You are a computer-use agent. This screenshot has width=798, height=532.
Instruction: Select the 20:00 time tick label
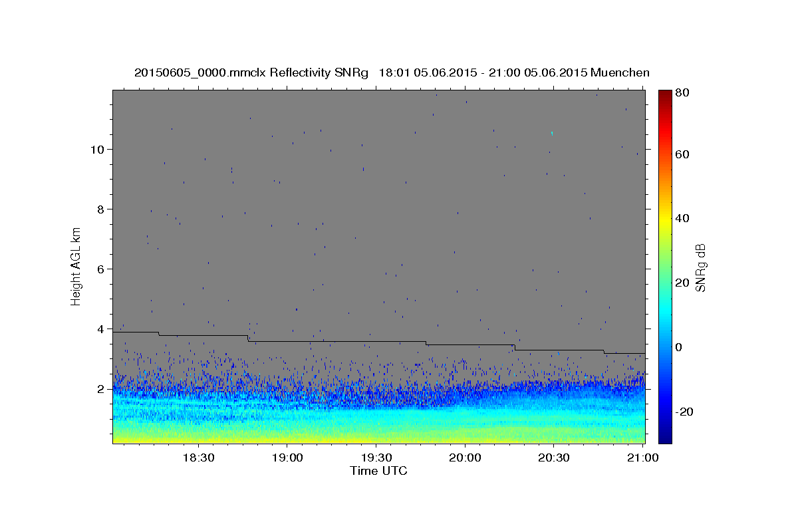click(x=465, y=458)
